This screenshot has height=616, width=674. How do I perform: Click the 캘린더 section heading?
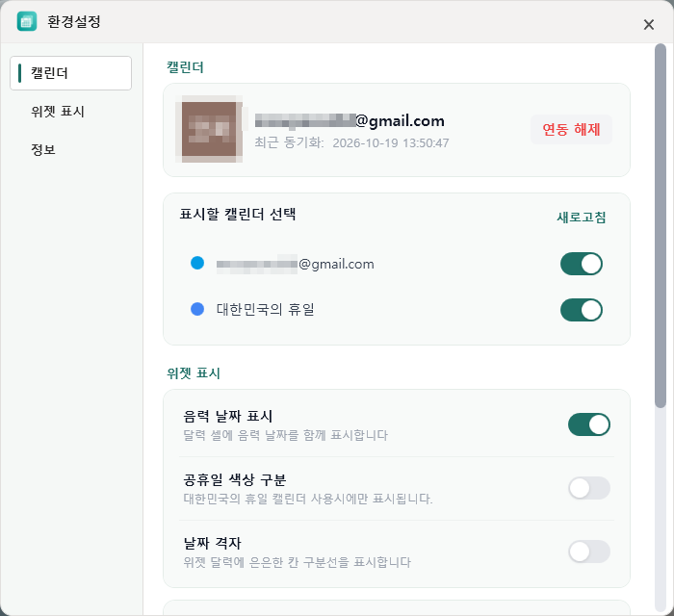point(185,67)
